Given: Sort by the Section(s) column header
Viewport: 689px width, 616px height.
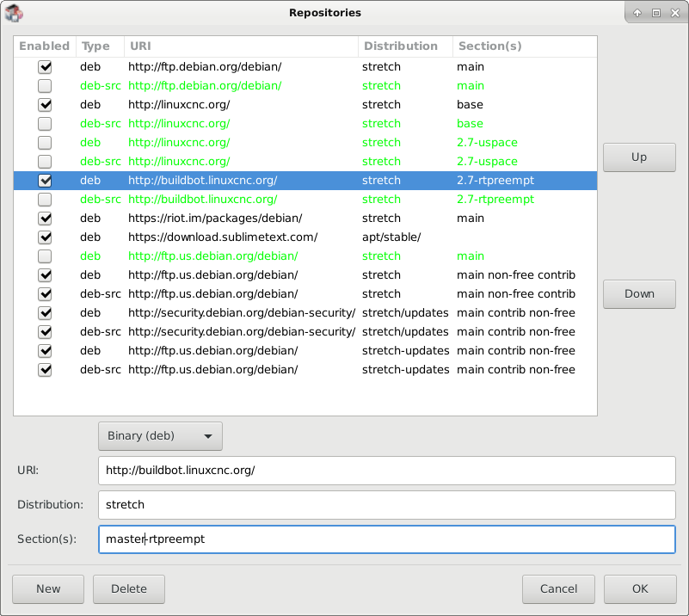Looking at the screenshot, I should [x=525, y=46].
